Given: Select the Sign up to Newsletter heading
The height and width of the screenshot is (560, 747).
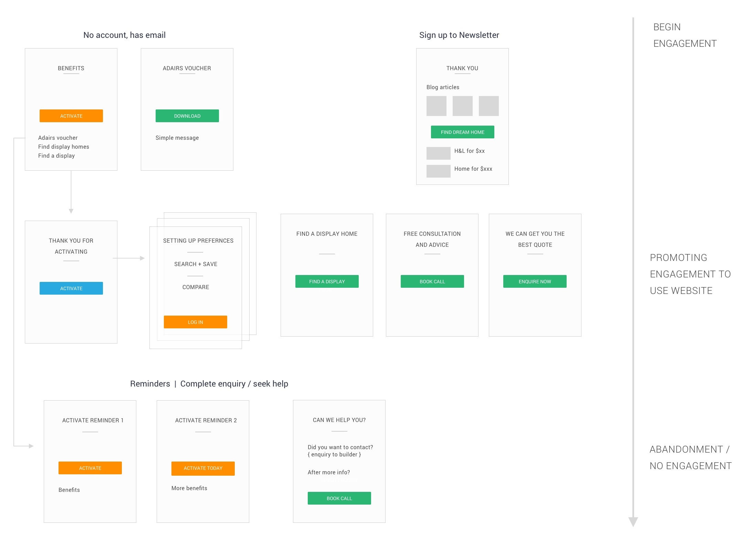Looking at the screenshot, I should pyautogui.click(x=459, y=35).
